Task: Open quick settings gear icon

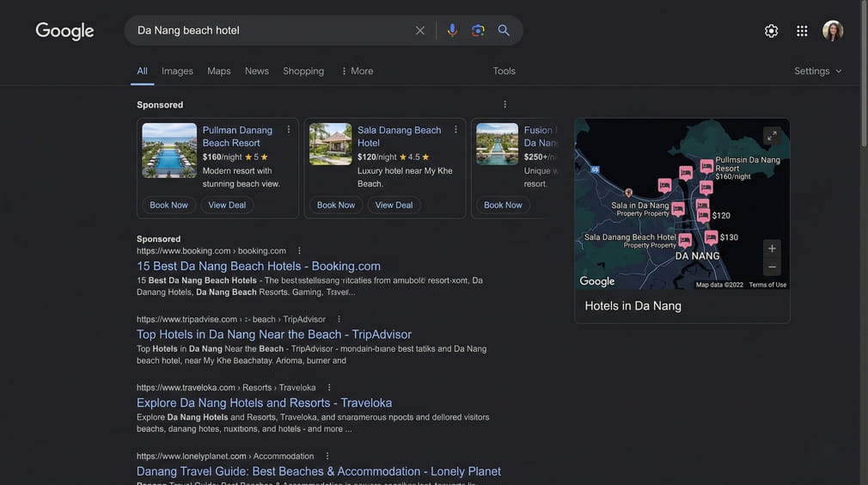Action: 771,31
